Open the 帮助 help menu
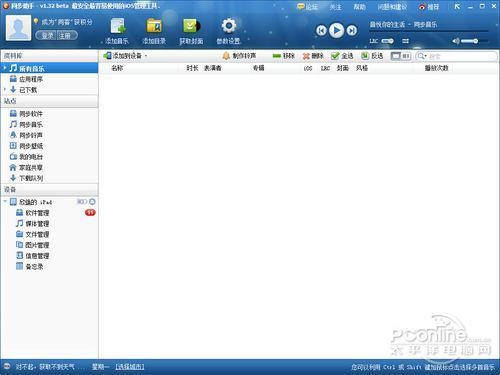500x375 pixels. [x=359, y=7]
